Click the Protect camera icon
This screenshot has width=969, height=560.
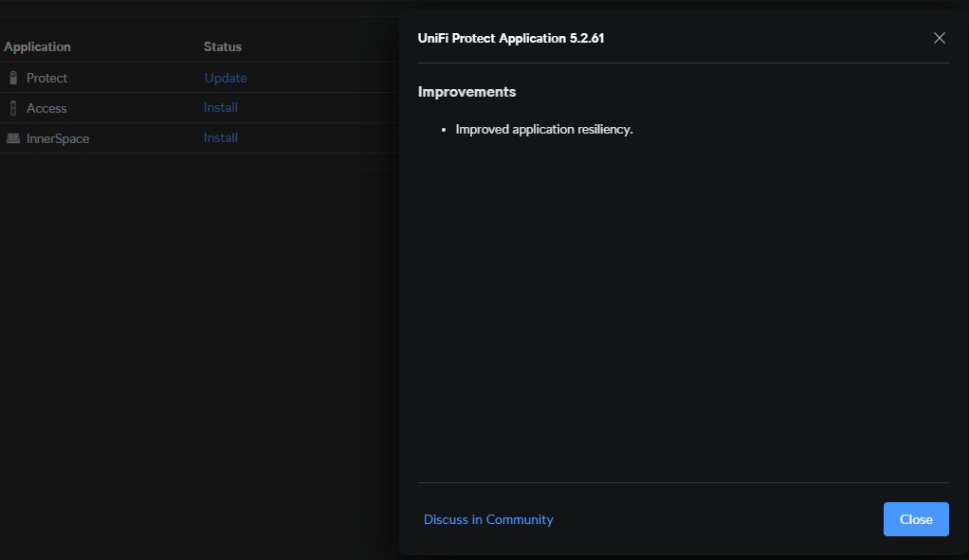(x=13, y=78)
